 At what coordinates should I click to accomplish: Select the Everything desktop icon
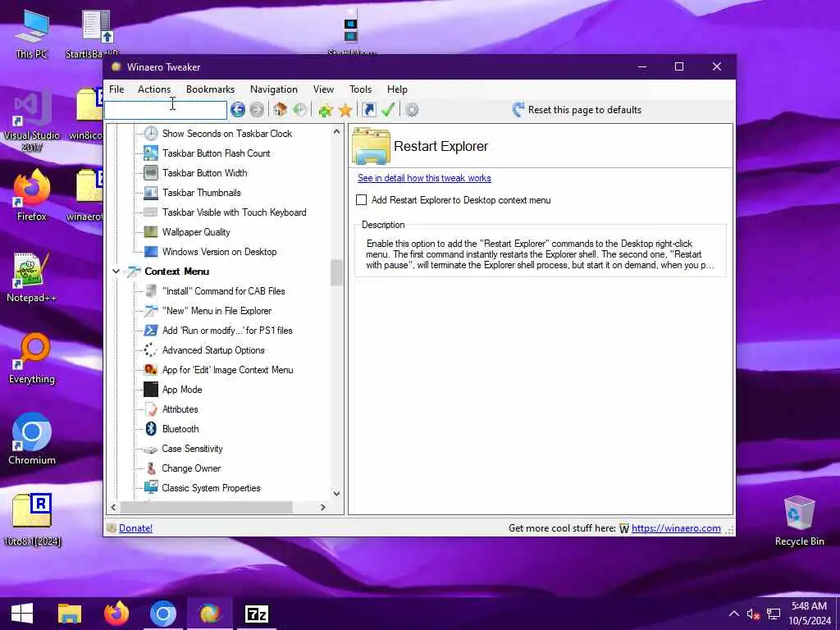pyautogui.click(x=32, y=359)
